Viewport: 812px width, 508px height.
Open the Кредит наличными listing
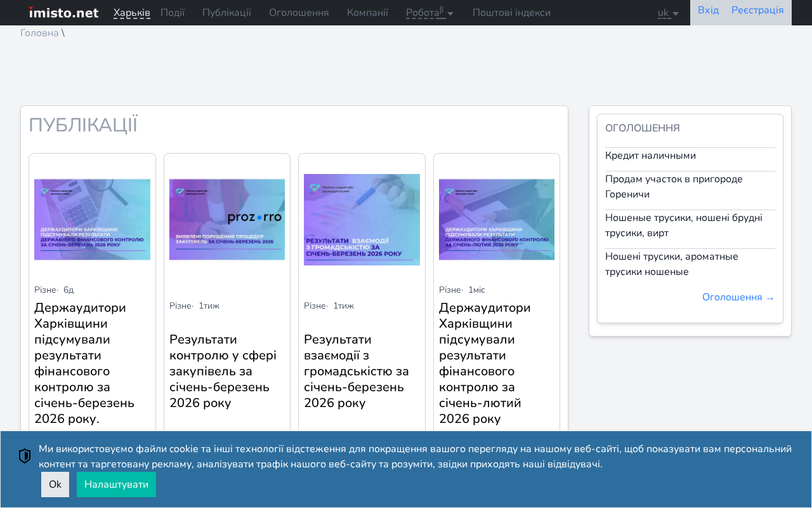(x=650, y=156)
